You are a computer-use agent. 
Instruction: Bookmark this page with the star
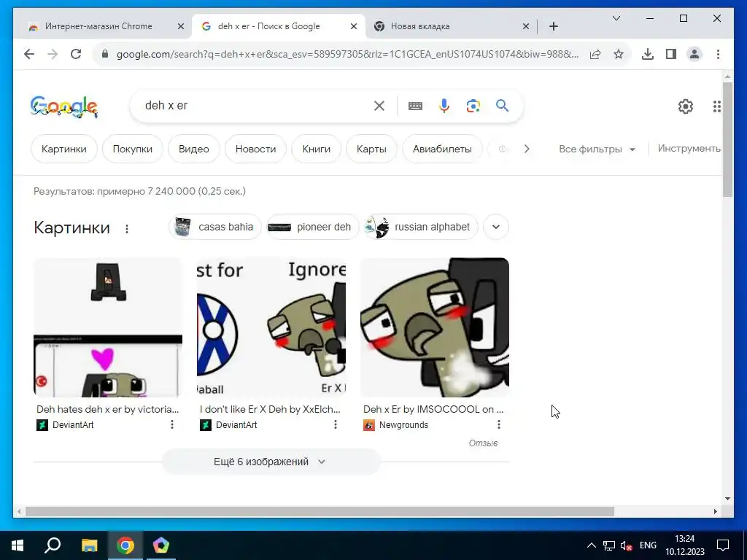619,54
